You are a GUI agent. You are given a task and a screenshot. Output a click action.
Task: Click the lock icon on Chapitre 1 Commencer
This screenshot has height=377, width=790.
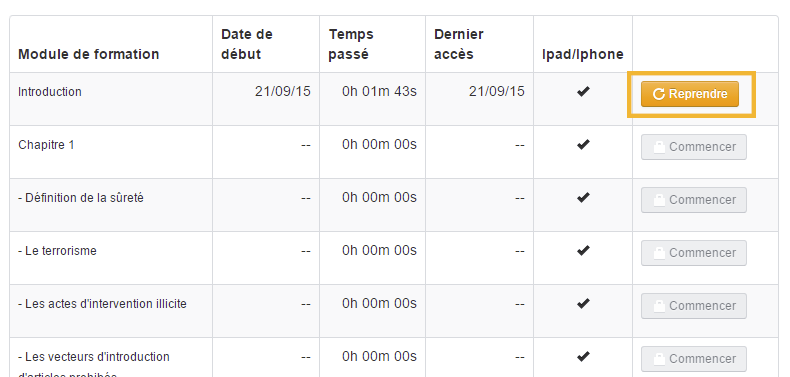659,147
